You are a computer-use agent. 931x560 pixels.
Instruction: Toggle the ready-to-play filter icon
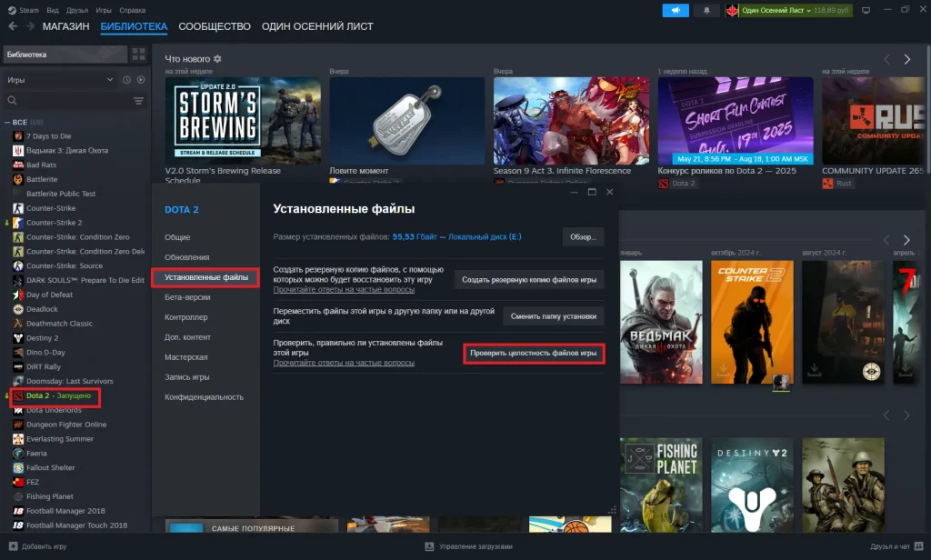[141, 80]
